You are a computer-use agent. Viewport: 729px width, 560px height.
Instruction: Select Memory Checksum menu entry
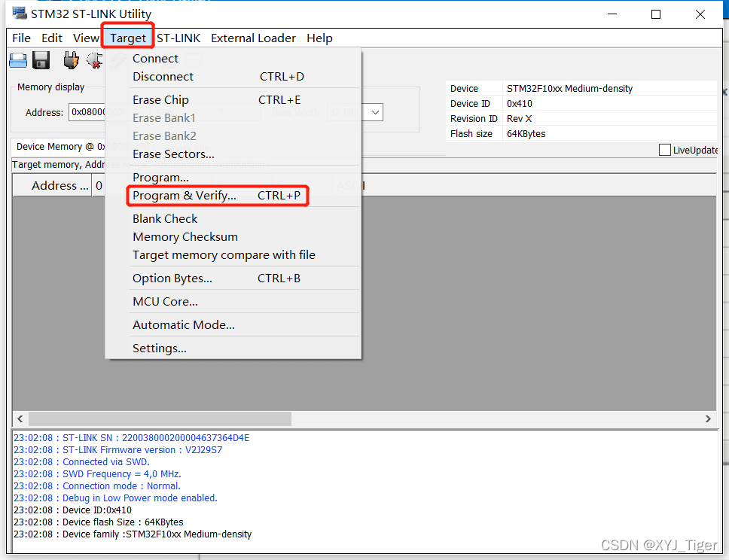pyautogui.click(x=233, y=237)
